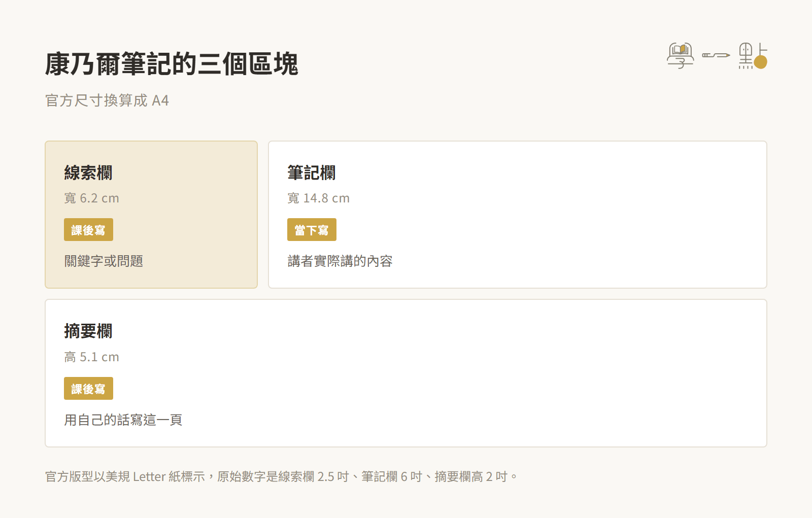The width and height of the screenshot is (812, 518).
Task: Click the 寬 14.8 cm measurement text
Action: coord(319,198)
